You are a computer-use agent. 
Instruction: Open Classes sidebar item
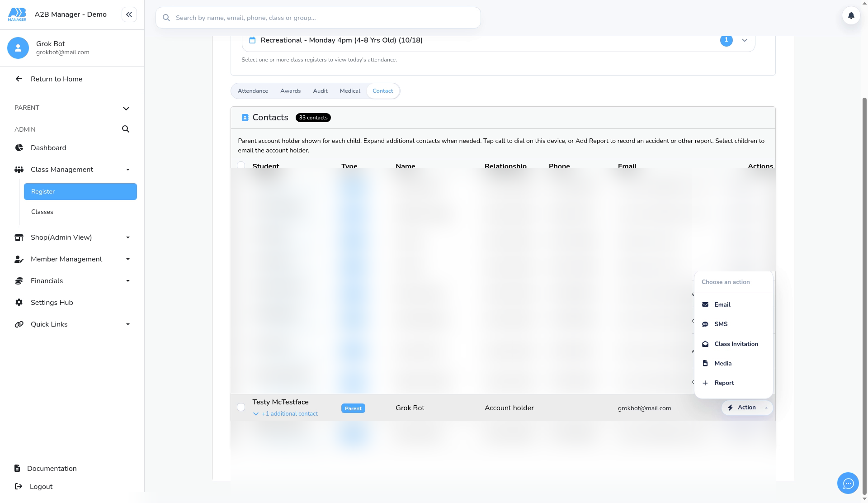click(80, 212)
